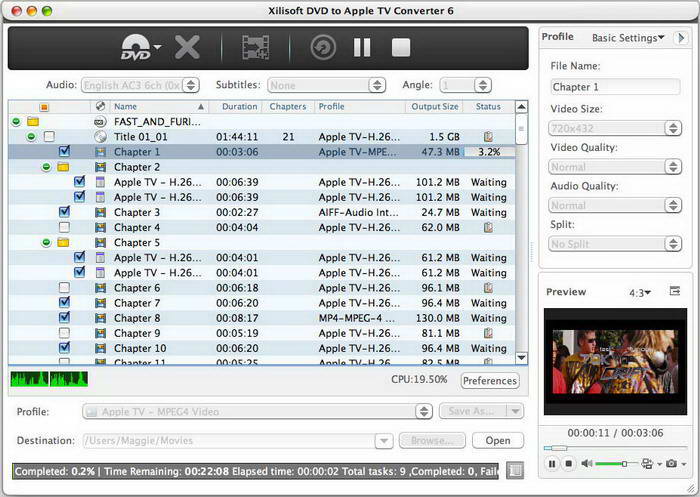The image size is (700, 497).
Task: Check the Chapter 6 checkbox
Action: tap(64, 288)
